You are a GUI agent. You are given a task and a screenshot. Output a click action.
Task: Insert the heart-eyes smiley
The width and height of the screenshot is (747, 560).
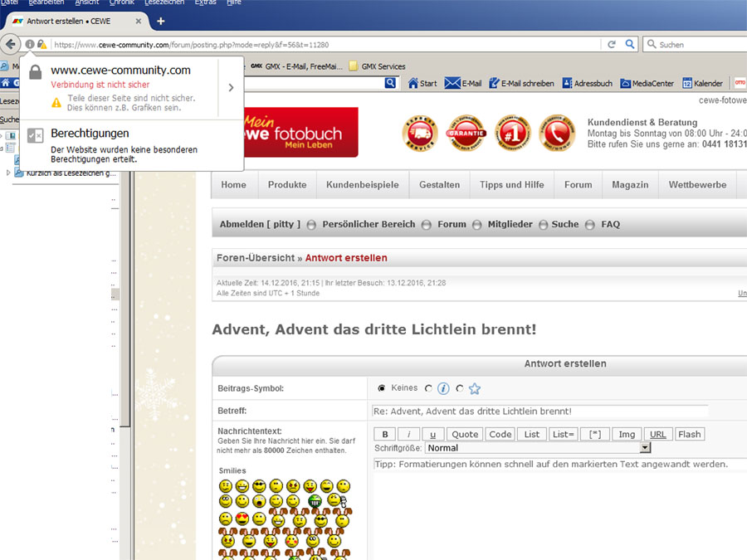click(242, 519)
